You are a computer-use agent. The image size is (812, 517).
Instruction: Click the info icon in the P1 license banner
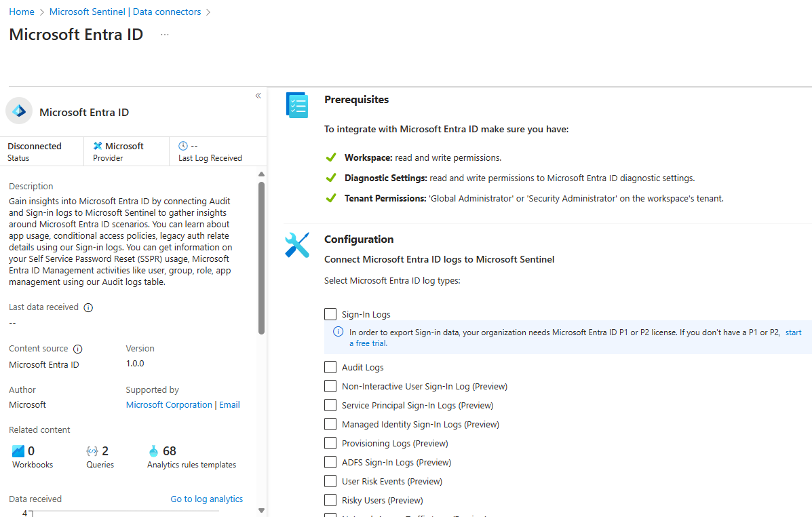tap(338, 331)
